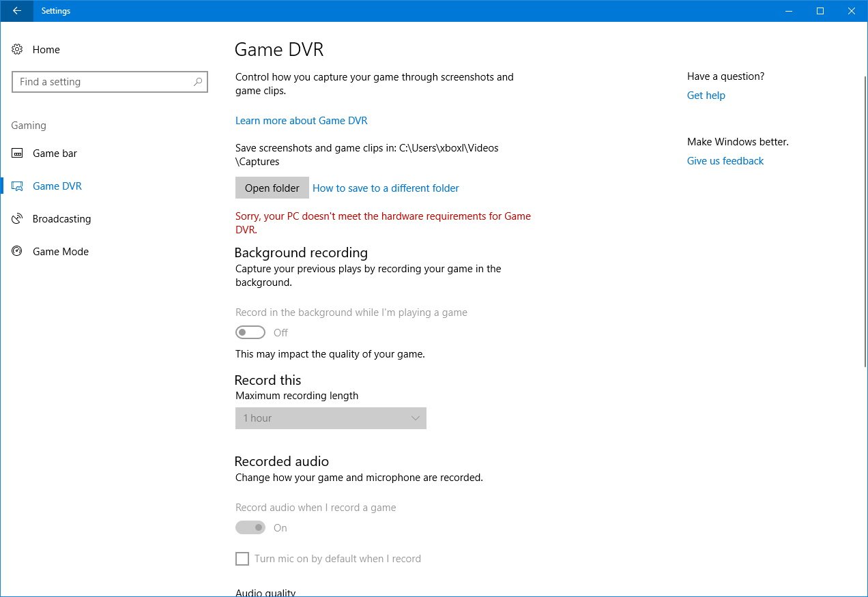The height and width of the screenshot is (597, 868).
Task: Click the Game DVR sidebar icon
Action: [x=18, y=186]
